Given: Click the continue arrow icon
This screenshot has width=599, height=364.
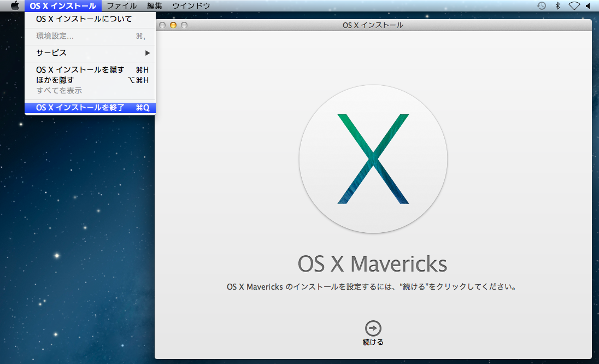Looking at the screenshot, I should [x=373, y=328].
